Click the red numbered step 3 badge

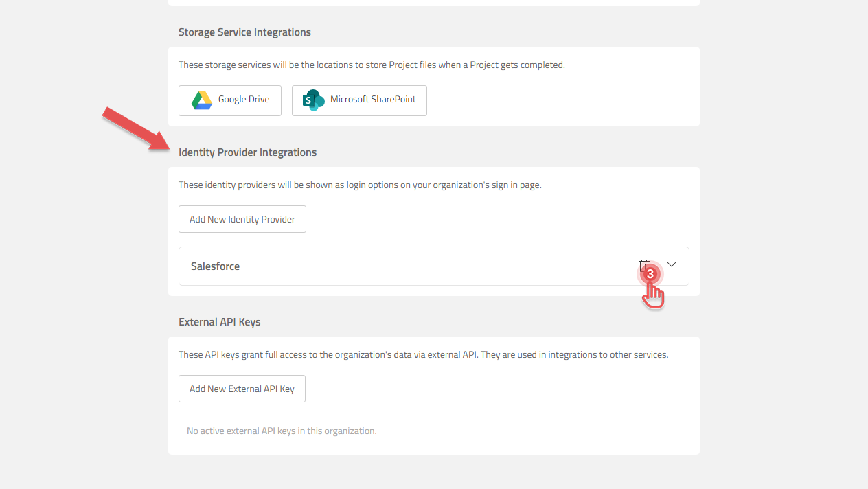click(650, 274)
